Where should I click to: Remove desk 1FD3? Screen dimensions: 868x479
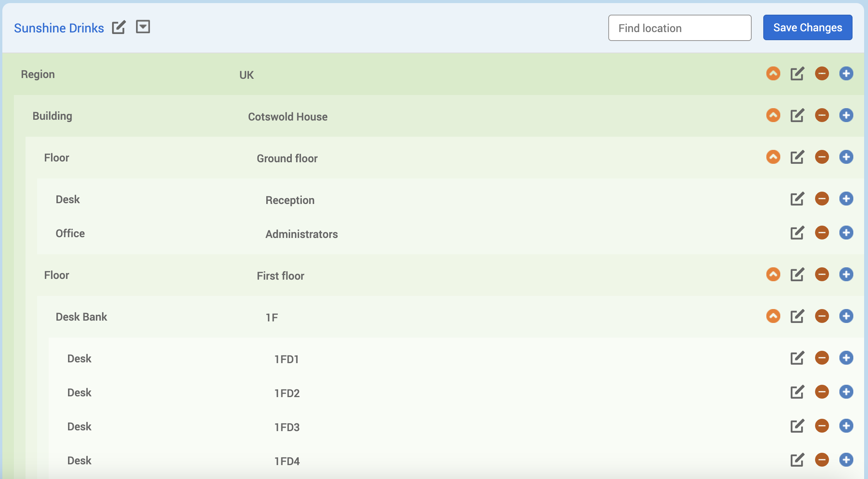[x=822, y=426]
